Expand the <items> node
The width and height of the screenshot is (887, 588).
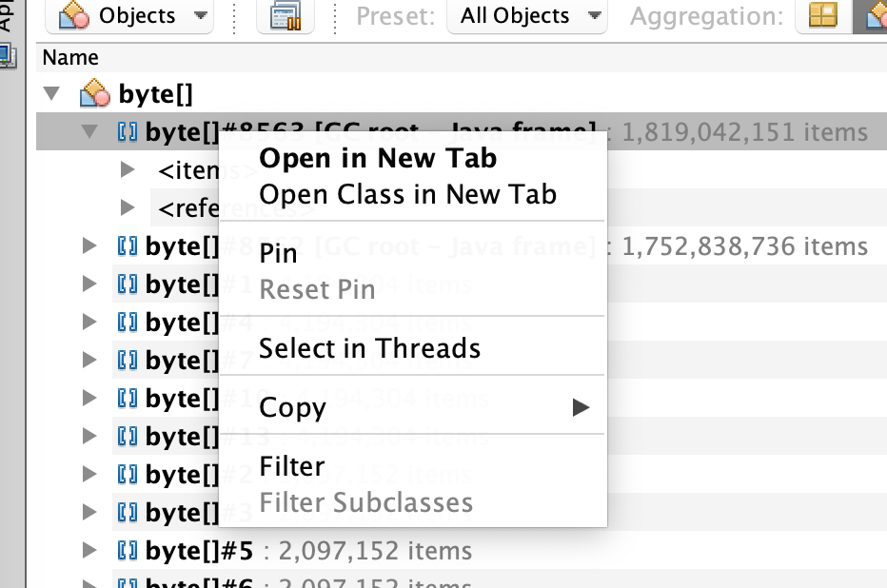128,170
